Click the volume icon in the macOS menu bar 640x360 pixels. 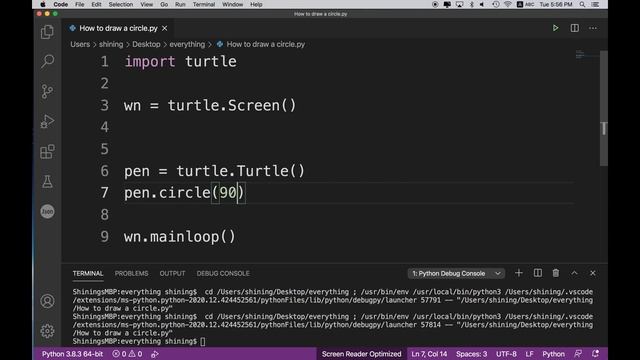point(482,4)
